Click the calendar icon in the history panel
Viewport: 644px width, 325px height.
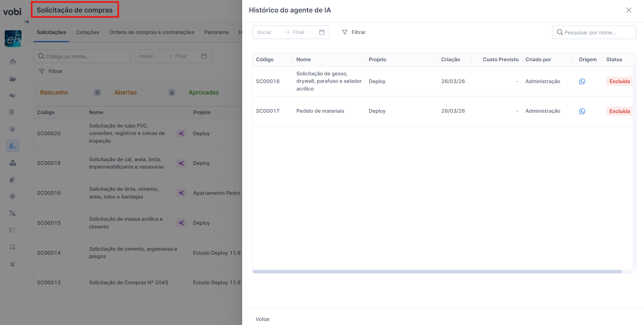(x=322, y=32)
